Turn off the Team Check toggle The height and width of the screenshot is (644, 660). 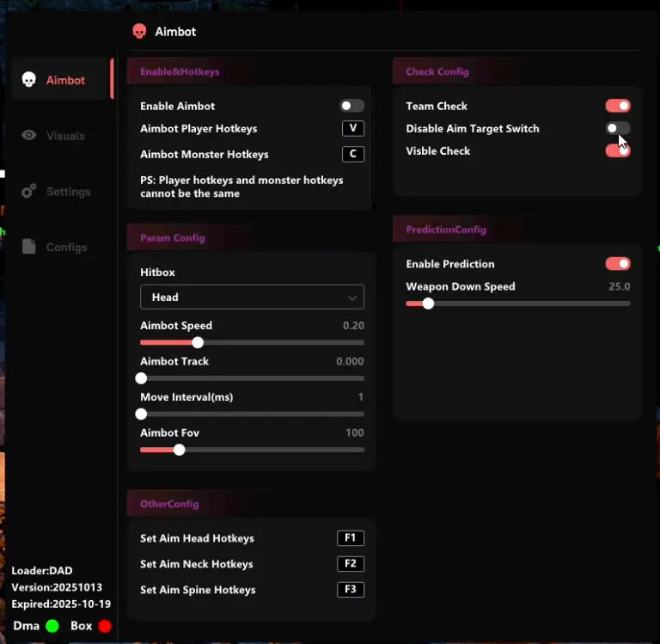(x=617, y=106)
